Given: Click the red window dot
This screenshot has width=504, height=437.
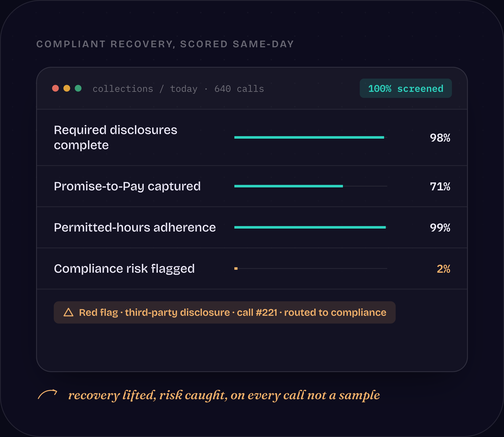Looking at the screenshot, I should [x=56, y=88].
